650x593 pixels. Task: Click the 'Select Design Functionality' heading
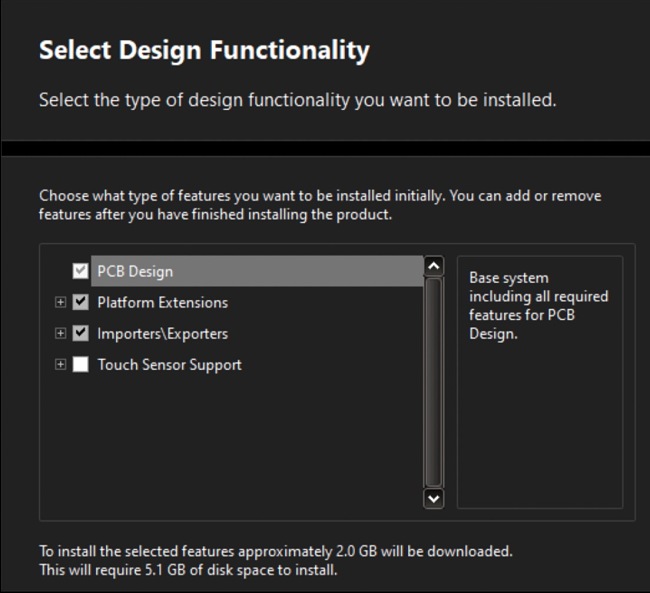coord(204,51)
